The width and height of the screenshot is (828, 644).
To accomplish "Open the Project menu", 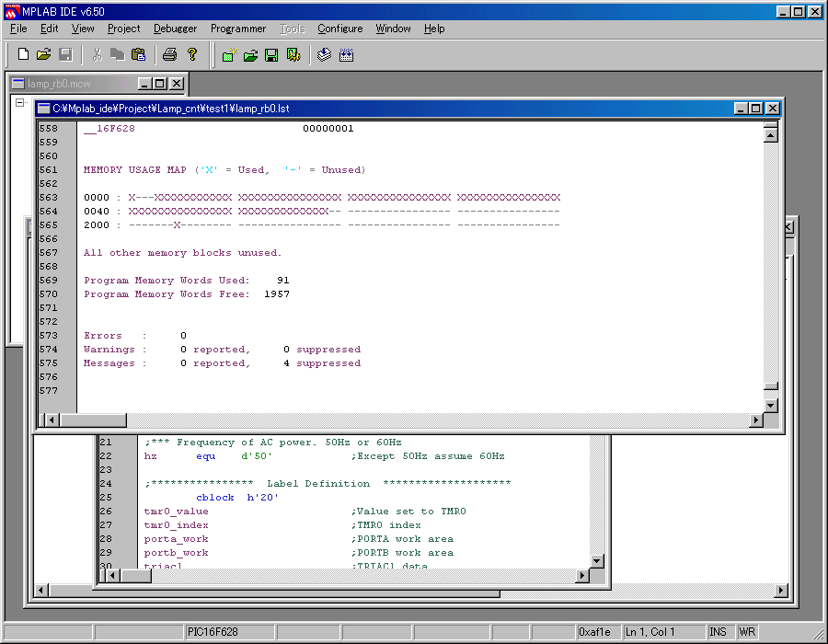I will pyautogui.click(x=123, y=29).
